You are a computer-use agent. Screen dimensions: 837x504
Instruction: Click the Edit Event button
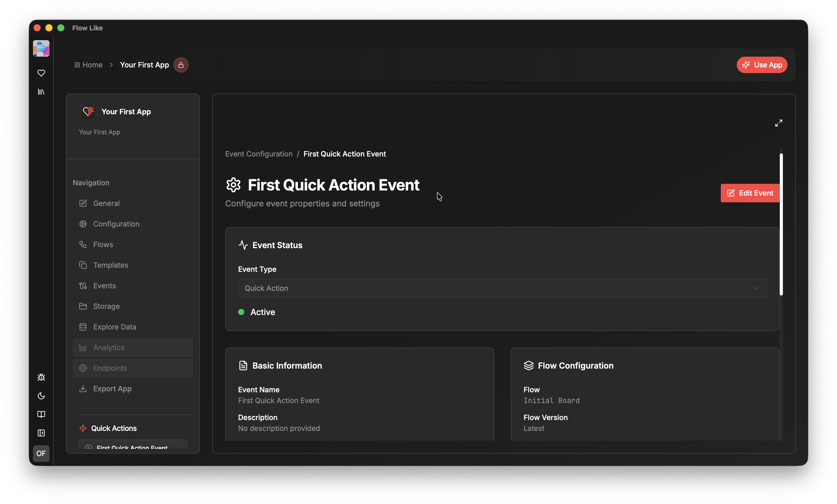pyautogui.click(x=750, y=193)
